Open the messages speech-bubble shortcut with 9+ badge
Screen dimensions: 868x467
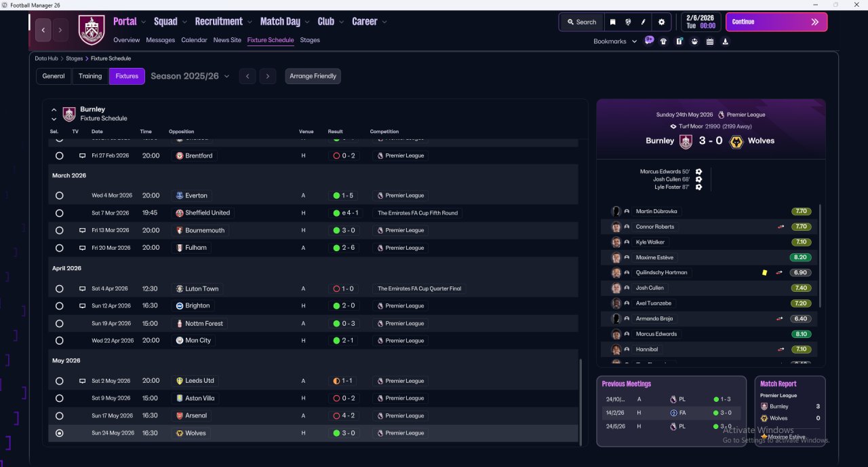(649, 41)
